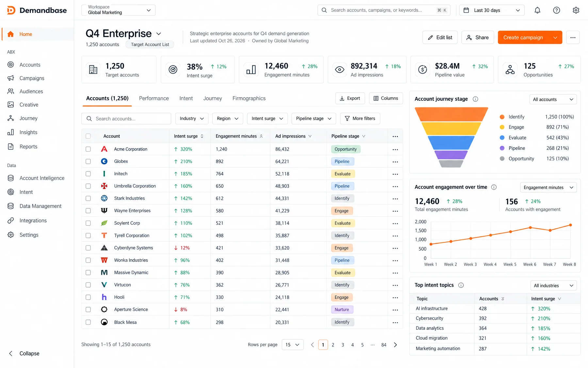The width and height of the screenshot is (588, 368).
Task: Open Audiences in sidebar
Action: click(x=31, y=91)
